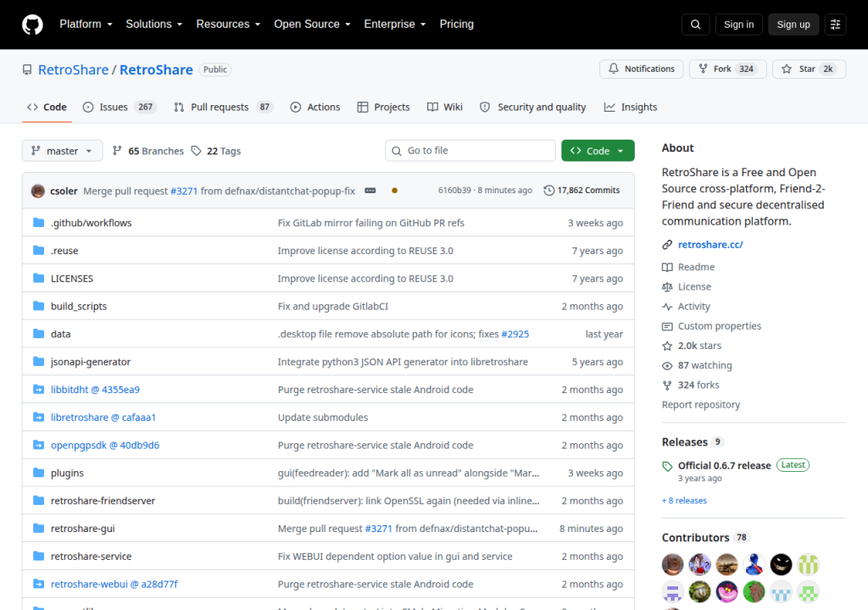Expand the Solutions menu
This screenshot has height=610, width=868.
pyautogui.click(x=154, y=25)
